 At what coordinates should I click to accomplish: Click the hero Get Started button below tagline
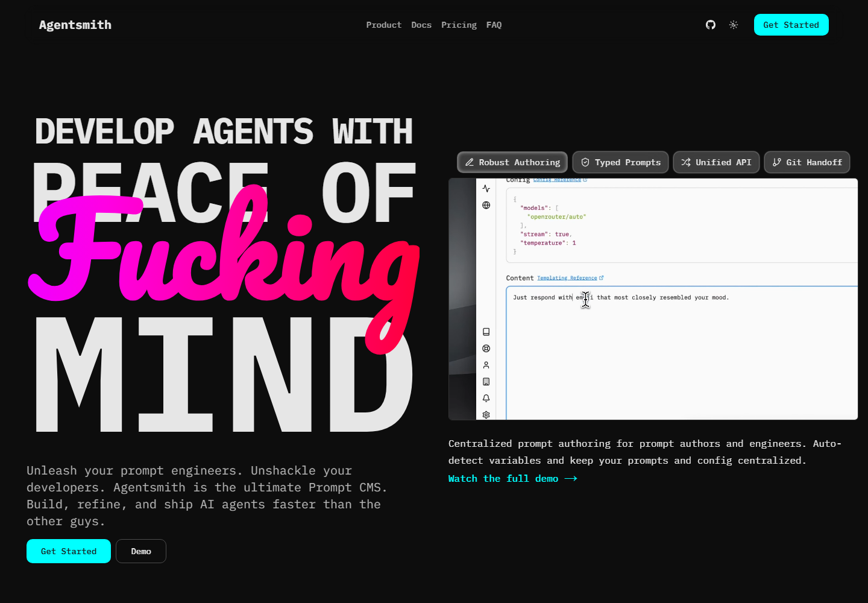[x=69, y=551]
